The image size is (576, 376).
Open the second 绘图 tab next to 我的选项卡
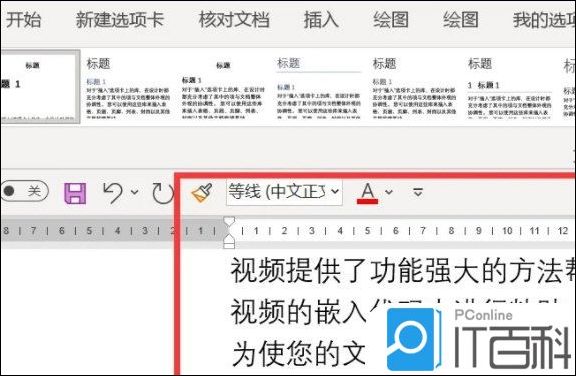point(461,19)
